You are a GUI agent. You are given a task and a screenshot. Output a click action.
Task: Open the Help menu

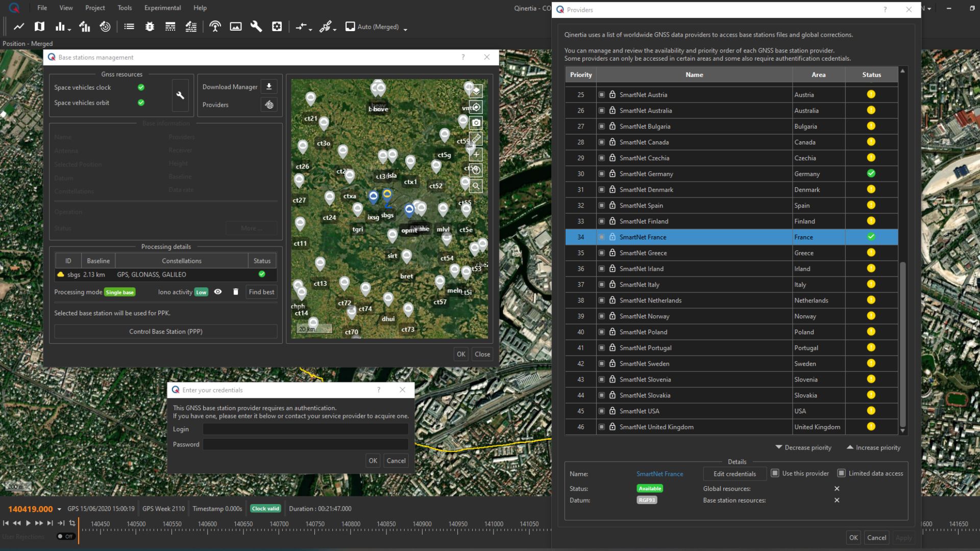200,8
